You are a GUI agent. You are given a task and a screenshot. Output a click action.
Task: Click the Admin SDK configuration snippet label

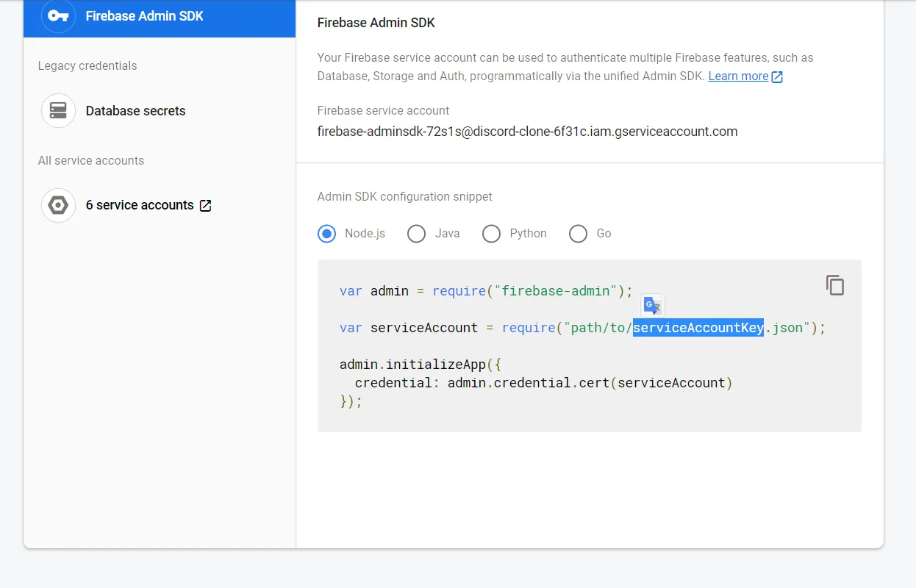click(405, 197)
